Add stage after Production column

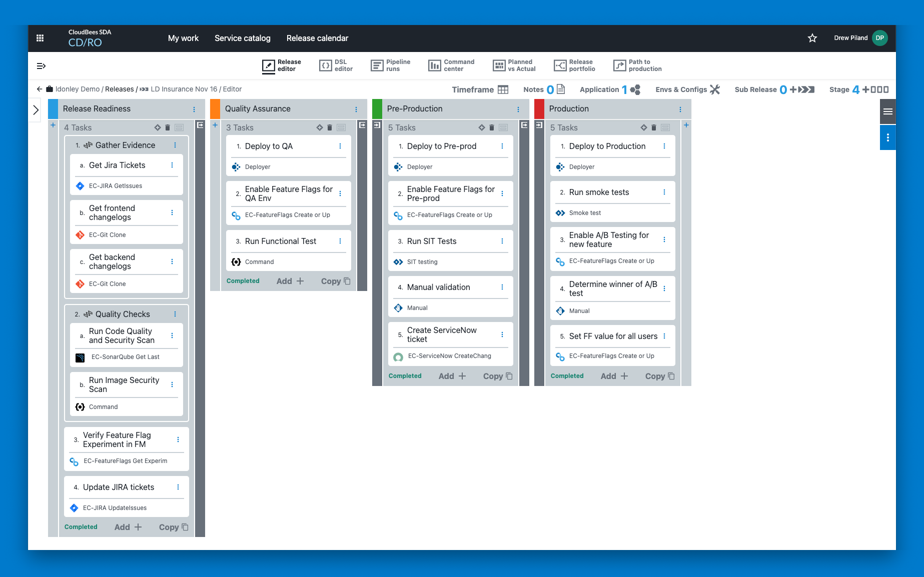tap(686, 125)
